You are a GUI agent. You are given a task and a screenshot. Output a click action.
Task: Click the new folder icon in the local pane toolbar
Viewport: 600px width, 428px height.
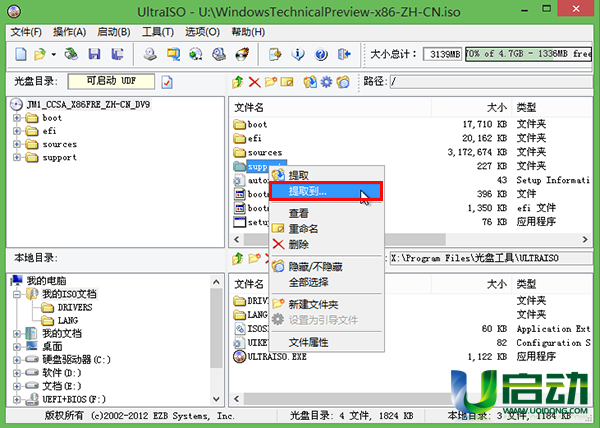pos(254,259)
